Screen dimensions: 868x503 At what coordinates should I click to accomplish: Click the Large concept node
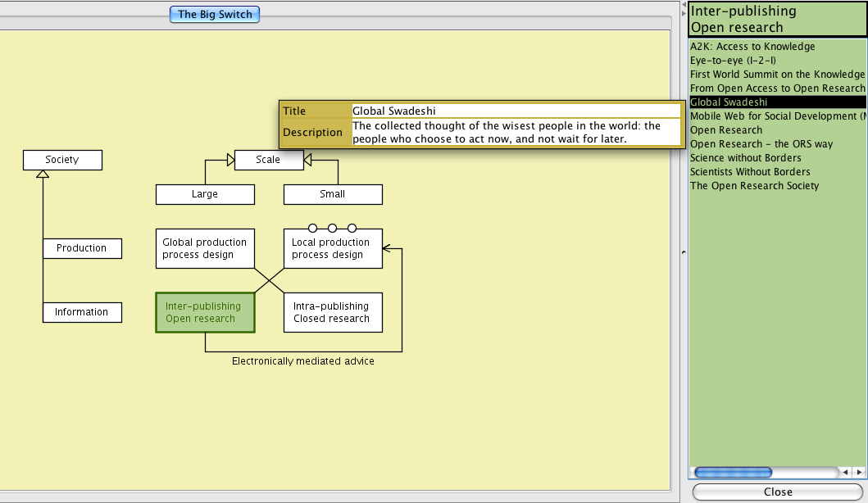pyautogui.click(x=205, y=194)
